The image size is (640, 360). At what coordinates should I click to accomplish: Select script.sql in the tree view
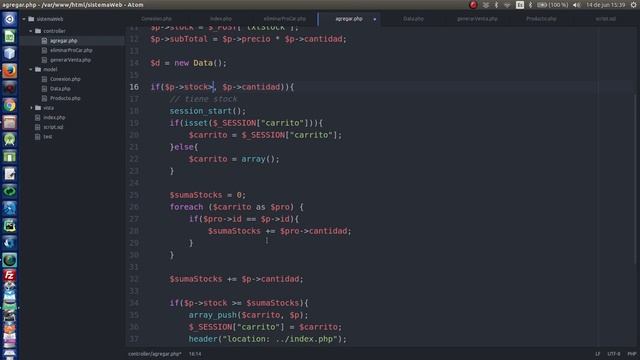[x=53, y=127]
